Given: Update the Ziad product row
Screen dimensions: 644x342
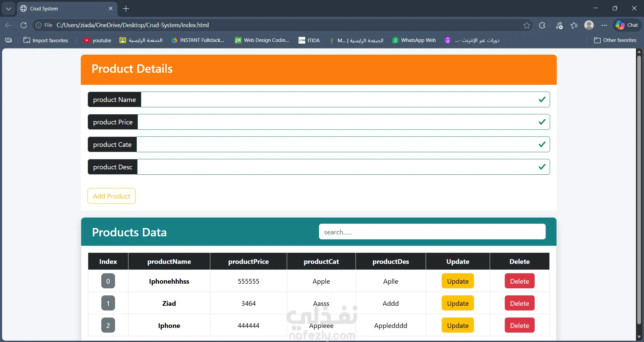Looking at the screenshot, I should tap(458, 303).
